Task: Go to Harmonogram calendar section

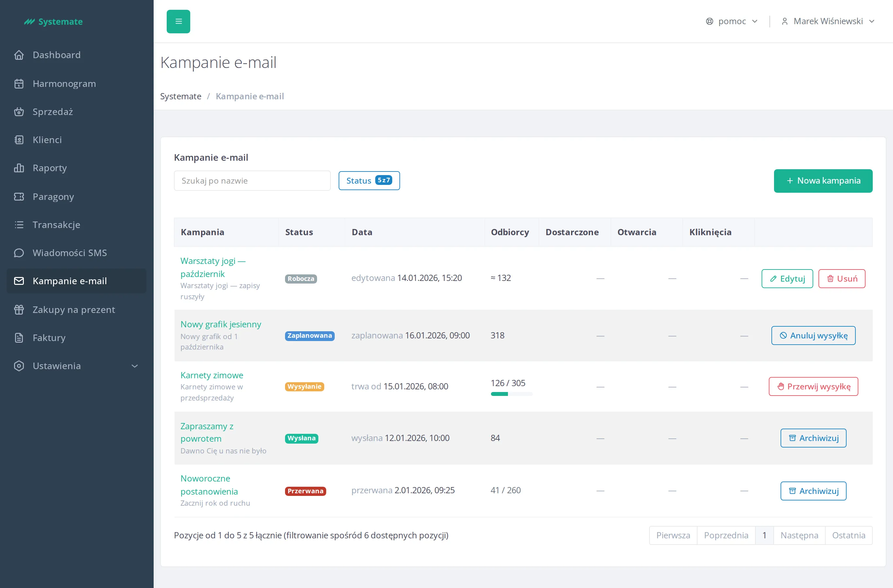Action: [76, 83]
